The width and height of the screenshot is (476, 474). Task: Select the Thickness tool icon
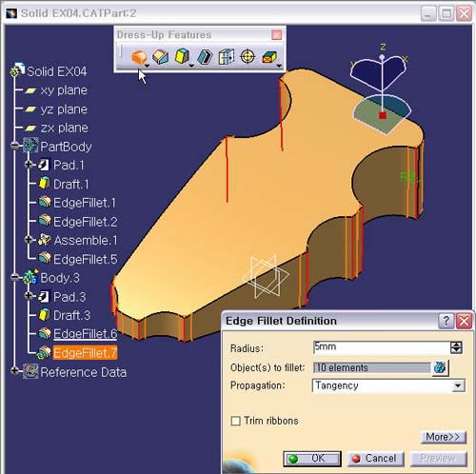pos(227,57)
